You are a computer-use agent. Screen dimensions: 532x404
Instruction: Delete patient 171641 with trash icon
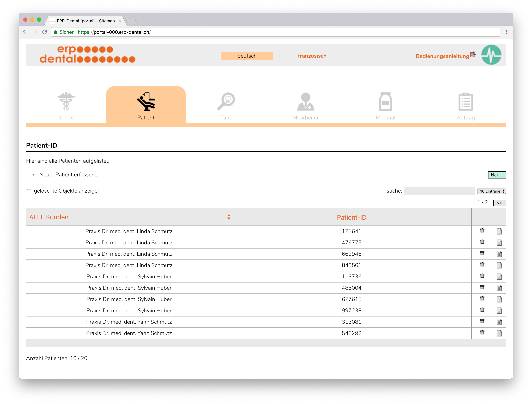tap(482, 230)
